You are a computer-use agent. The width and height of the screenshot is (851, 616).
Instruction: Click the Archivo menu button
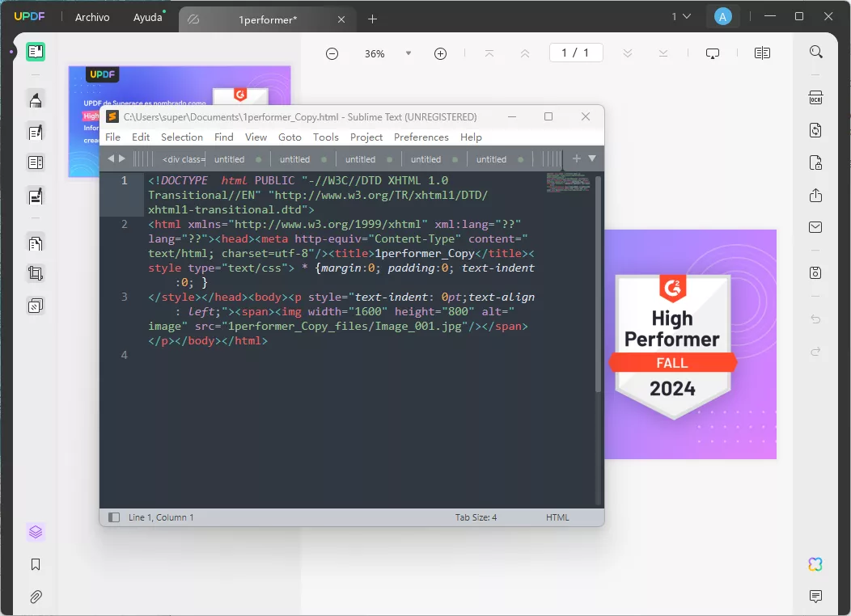(91, 16)
